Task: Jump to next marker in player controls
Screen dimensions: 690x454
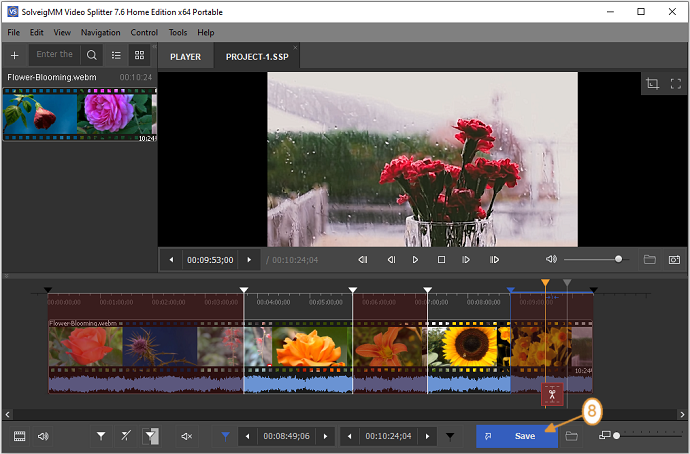Action: [x=494, y=260]
